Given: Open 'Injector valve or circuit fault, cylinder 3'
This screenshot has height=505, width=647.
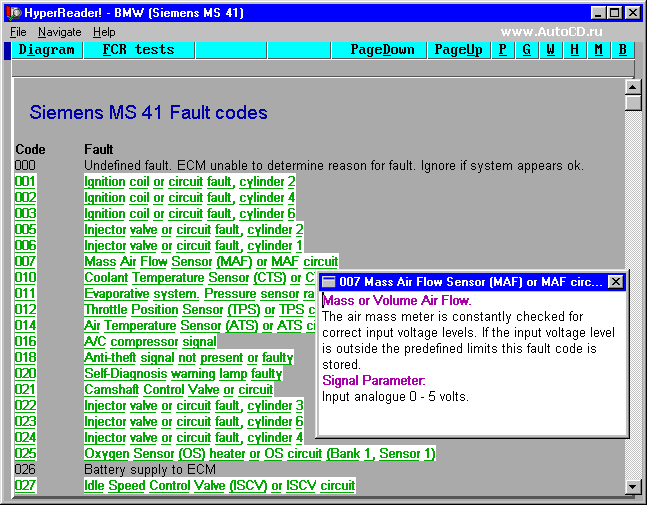Looking at the screenshot, I should [x=194, y=406].
